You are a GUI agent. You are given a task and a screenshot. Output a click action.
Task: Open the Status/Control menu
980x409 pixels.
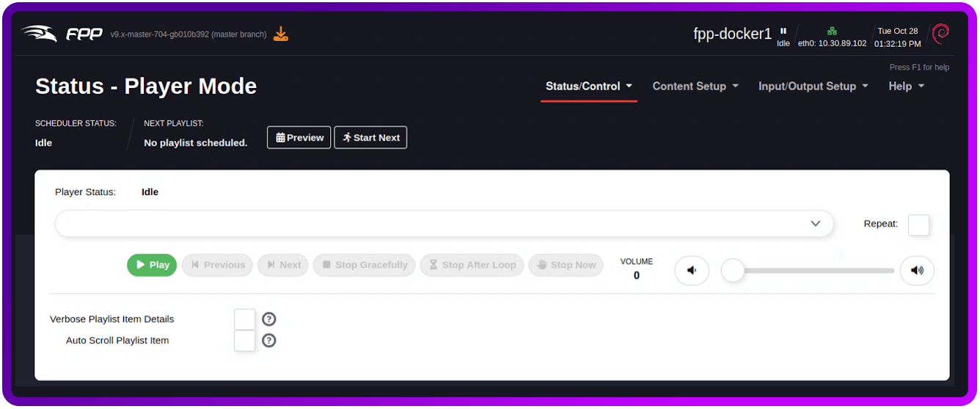(x=588, y=86)
